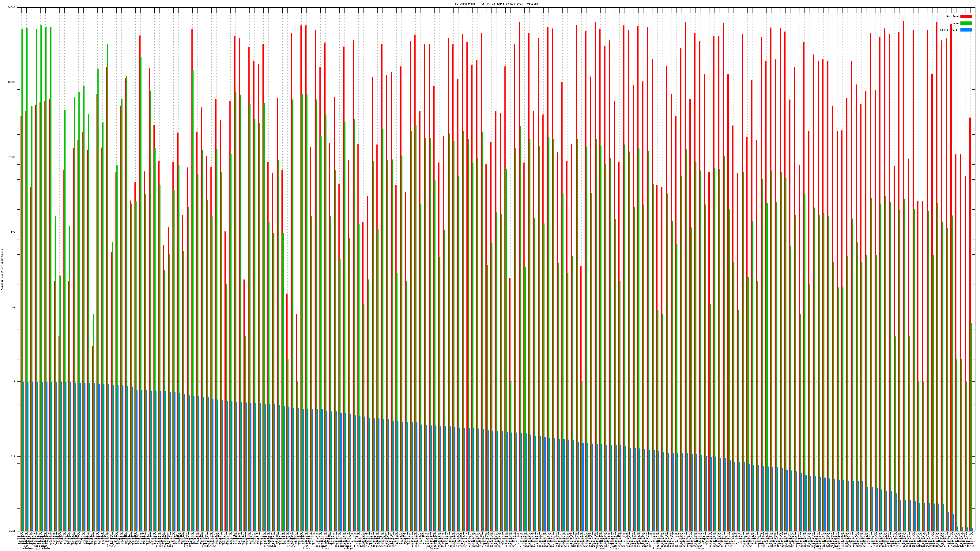Click the 0.01 y-axis tick label
The image size is (980, 551).
click(13, 531)
